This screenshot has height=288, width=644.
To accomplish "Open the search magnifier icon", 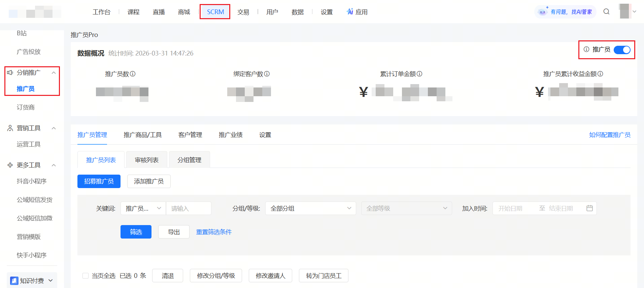I will click(x=606, y=12).
